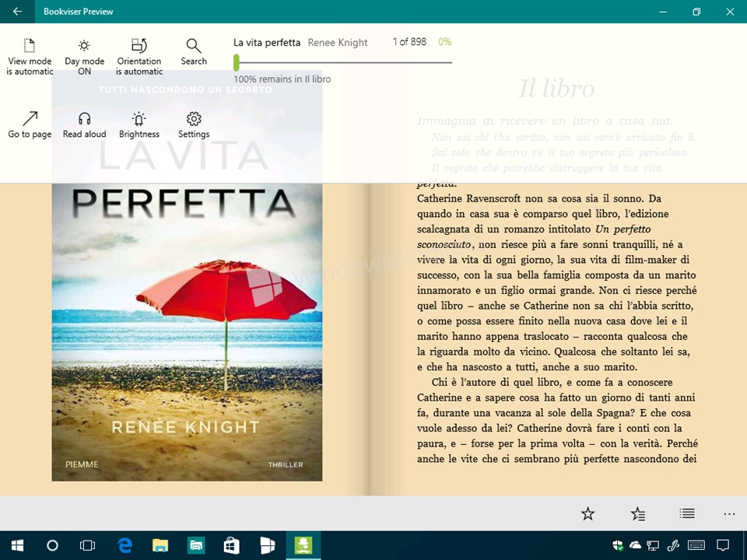Open Action Center notifications icon
Screen dimensions: 747x560
coord(723,545)
